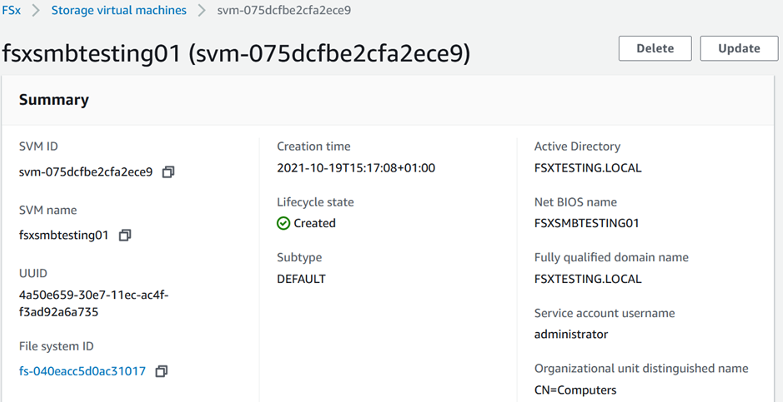Click the green Created status check icon

[284, 223]
